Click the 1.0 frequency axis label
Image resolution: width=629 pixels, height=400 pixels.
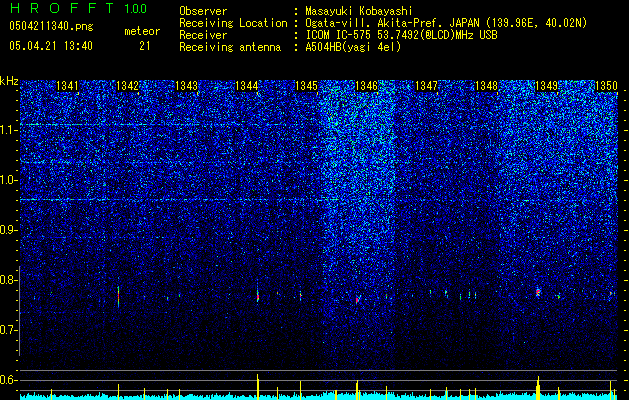pyautogui.click(x=9, y=180)
